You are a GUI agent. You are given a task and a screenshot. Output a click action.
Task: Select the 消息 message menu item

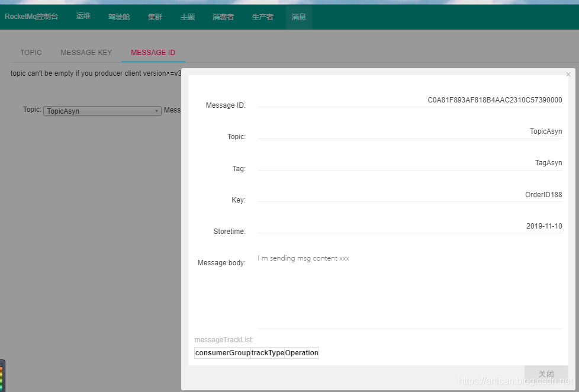coord(299,17)
